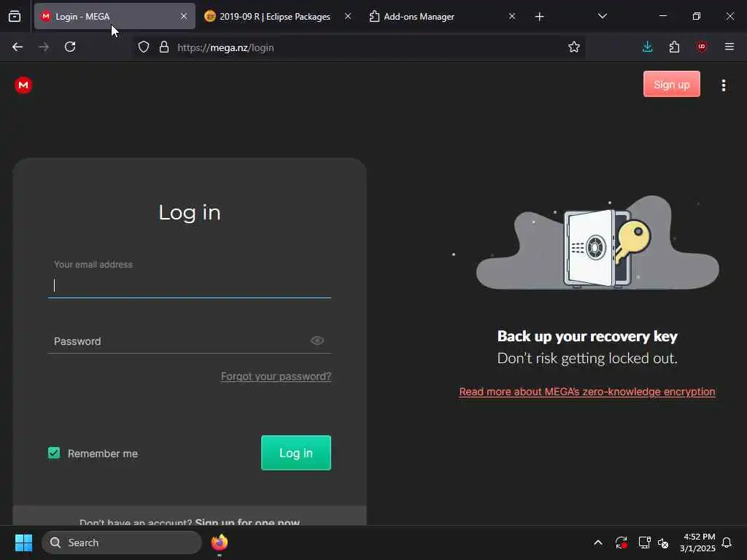Click the safe and key illustration
This screenshot has width=747, height=560.
click(597, 243)
